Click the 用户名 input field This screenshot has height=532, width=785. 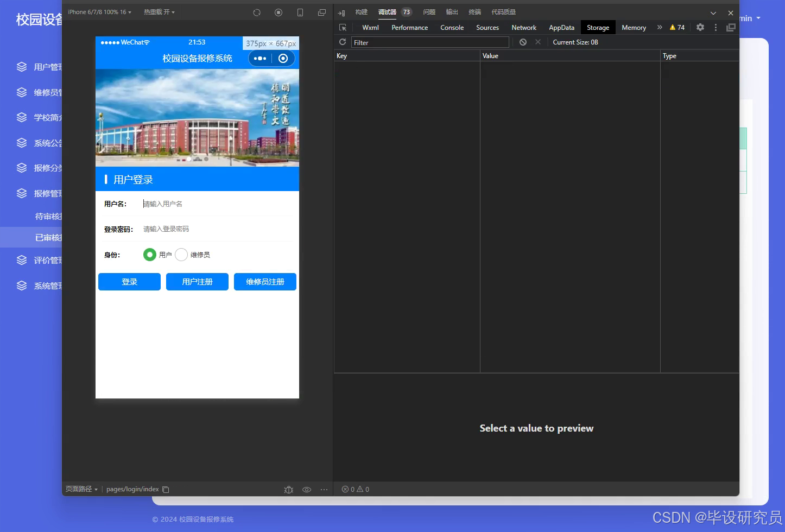[x=217, y=204]
